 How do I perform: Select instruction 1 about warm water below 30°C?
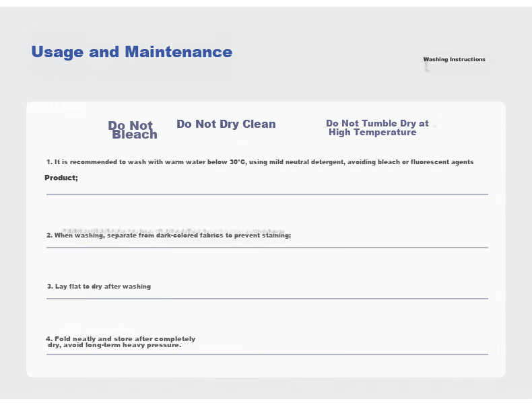(260, 162)
